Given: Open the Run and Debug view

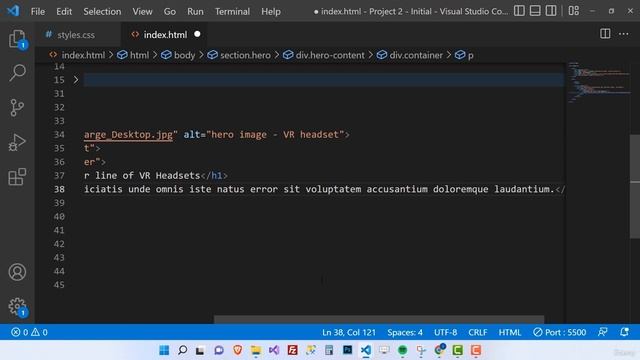Looking at the screenshot, I should [17, 142].
